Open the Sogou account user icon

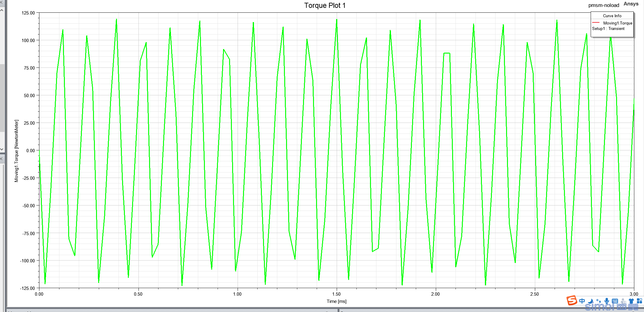point(623,301)
